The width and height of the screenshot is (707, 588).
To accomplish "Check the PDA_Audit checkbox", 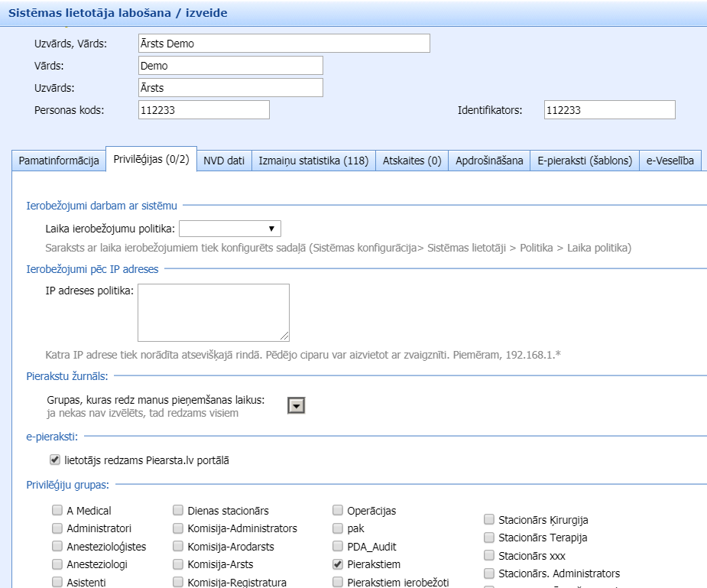I will pos(338,546).
